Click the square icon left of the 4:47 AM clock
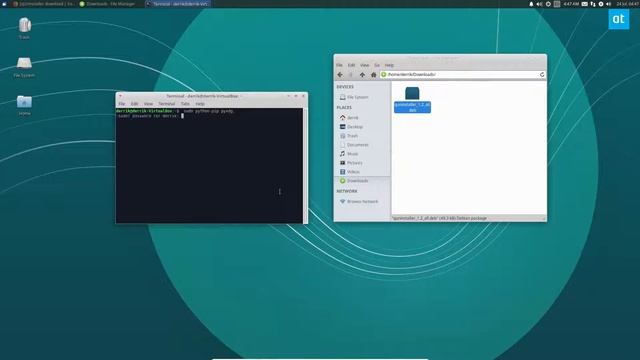Image resolution: width=640 pixels, height=360 pixels. pos(557,4)
